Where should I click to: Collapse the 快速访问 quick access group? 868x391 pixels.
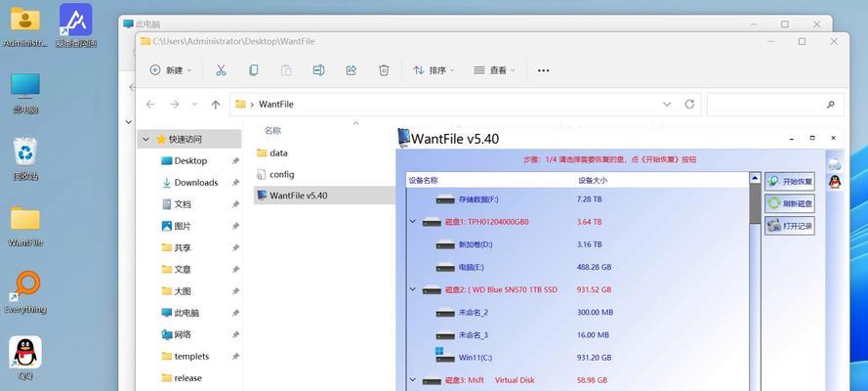coord(146,139)
